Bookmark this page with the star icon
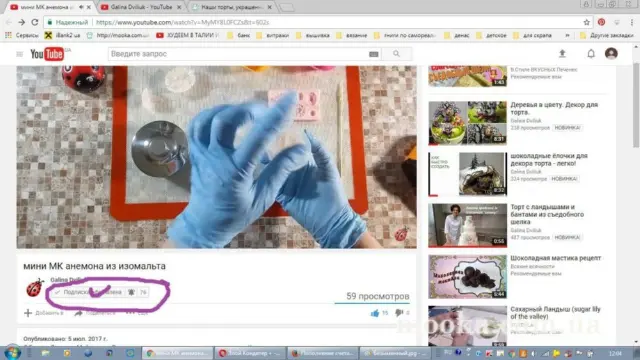The width and height of the screenshot is (640, 360). (x=587, y=22)
